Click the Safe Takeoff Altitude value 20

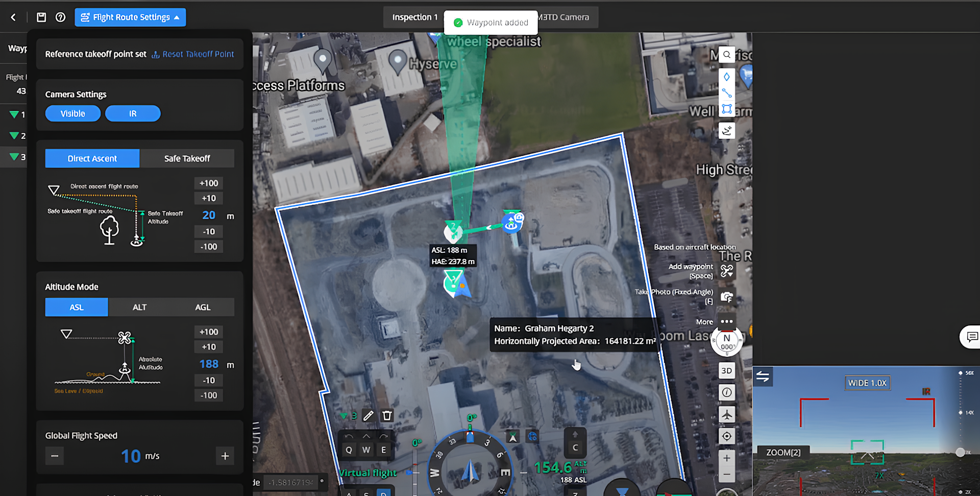209,215
